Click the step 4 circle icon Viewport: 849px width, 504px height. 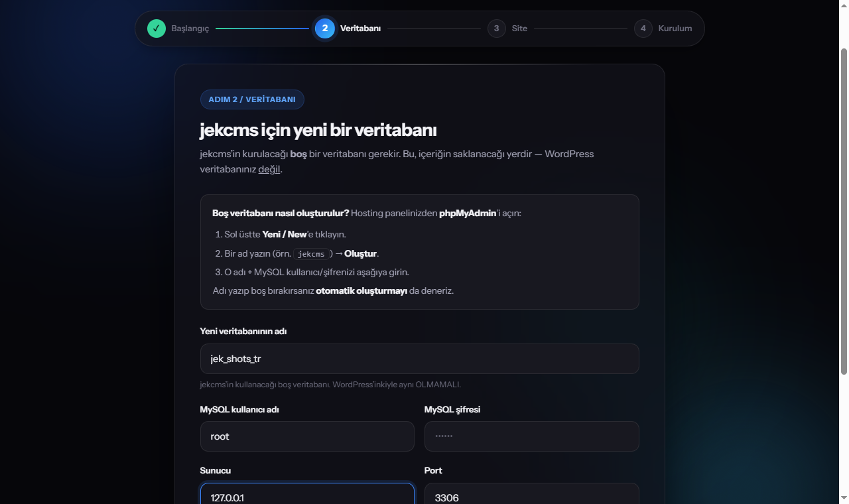(643, 29)
